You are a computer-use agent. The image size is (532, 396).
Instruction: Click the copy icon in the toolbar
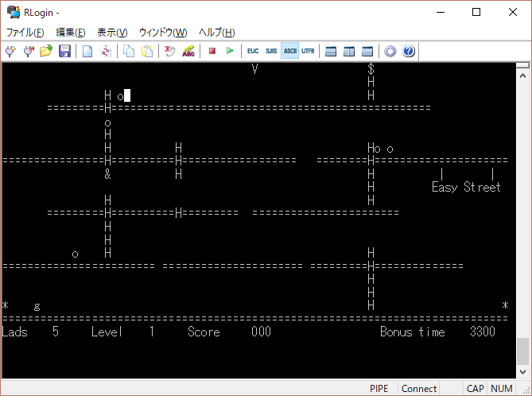click(129, 51)
